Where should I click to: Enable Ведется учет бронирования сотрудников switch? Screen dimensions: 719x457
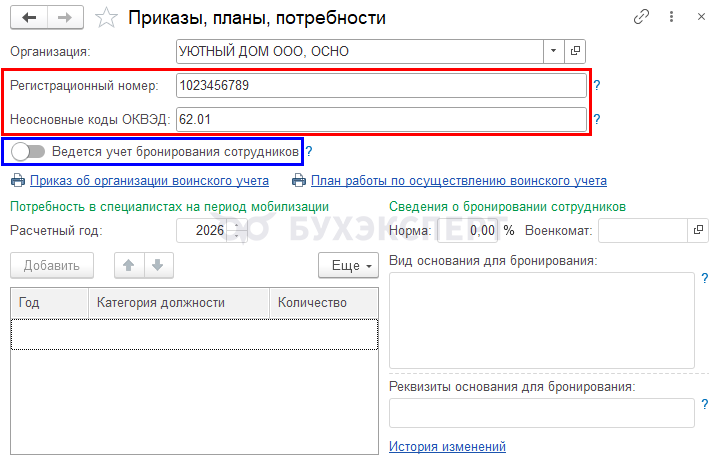point(28,152)
